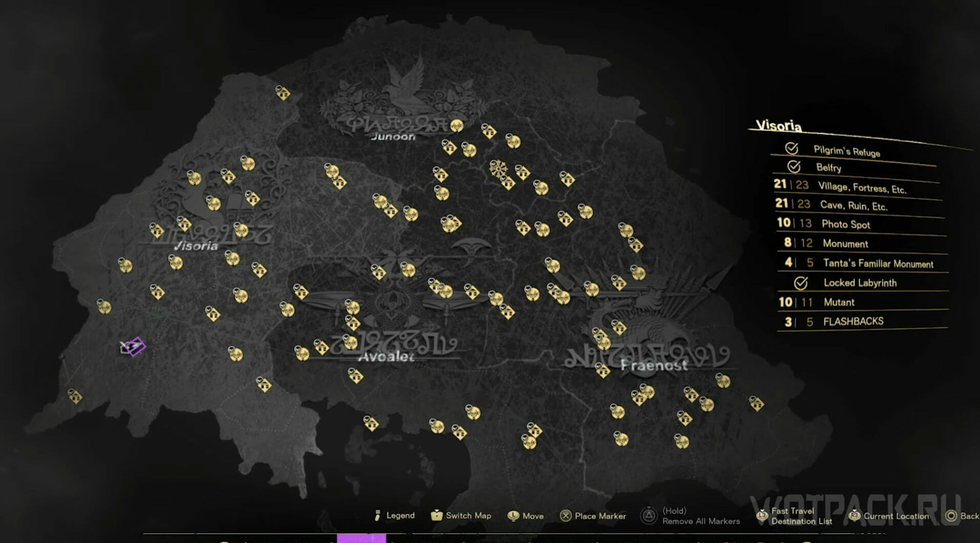980x543 pixels.
Task: Click the circle Back icon
Action: pyautogui.click(x=951, y=516)
